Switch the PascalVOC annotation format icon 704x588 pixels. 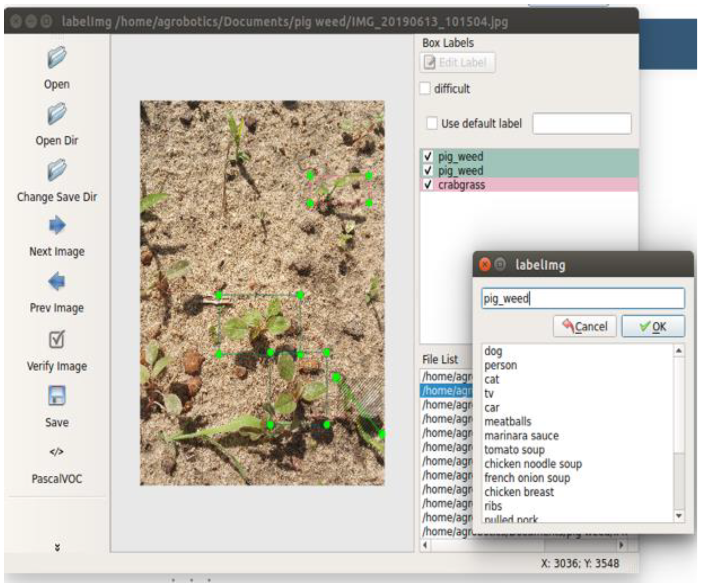[57, 452]
